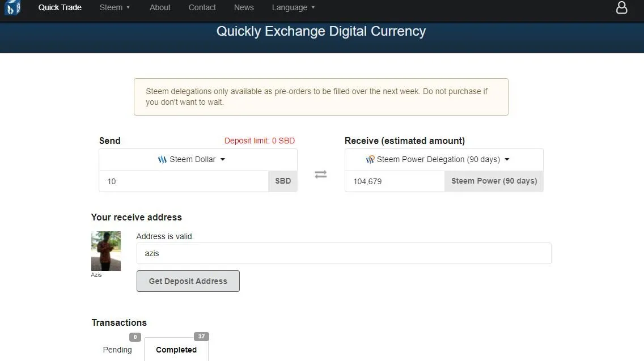644x361 pixels.
Task: Click the Deposit limit: 0 SBD text
Action: 260,141
